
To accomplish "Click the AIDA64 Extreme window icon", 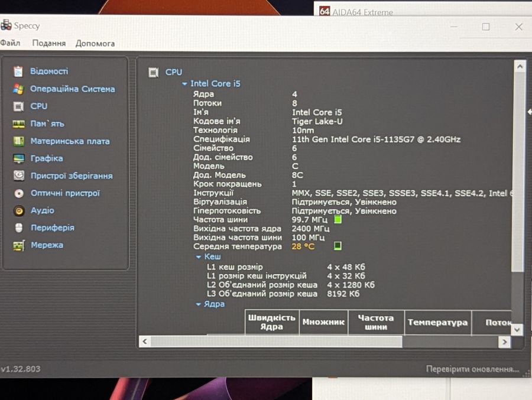I will point(325,11).
